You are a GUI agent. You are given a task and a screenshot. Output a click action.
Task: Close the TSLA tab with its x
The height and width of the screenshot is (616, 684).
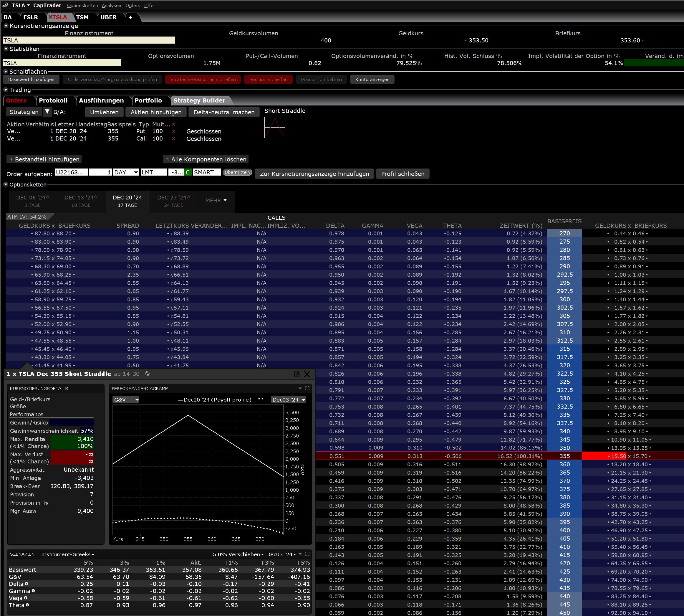pyautogui.click(x=50, y=17)
